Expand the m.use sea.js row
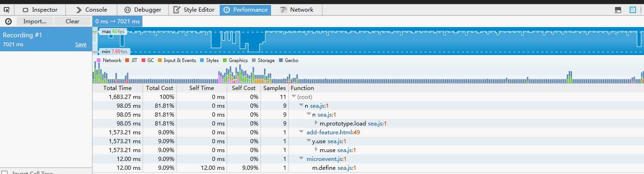644x174 pixels. pos(316,150)
